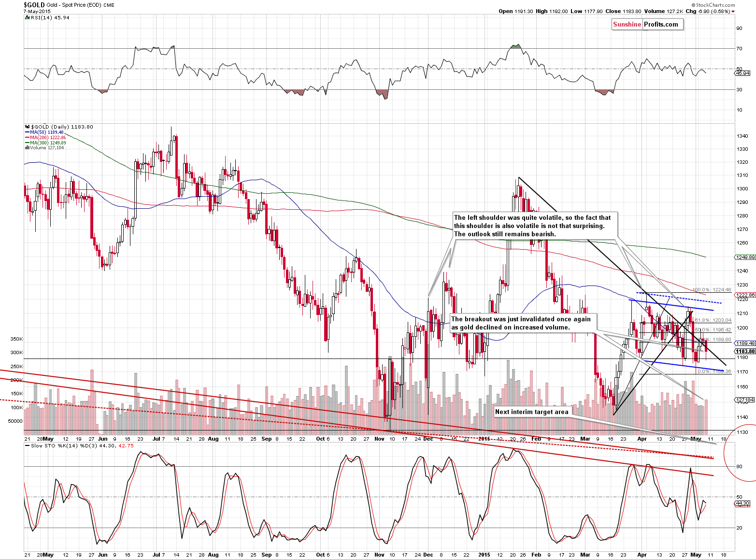Click the 2015 label on the upper date axis
This screenshot has height=559, width=756.
click(485, 439)
